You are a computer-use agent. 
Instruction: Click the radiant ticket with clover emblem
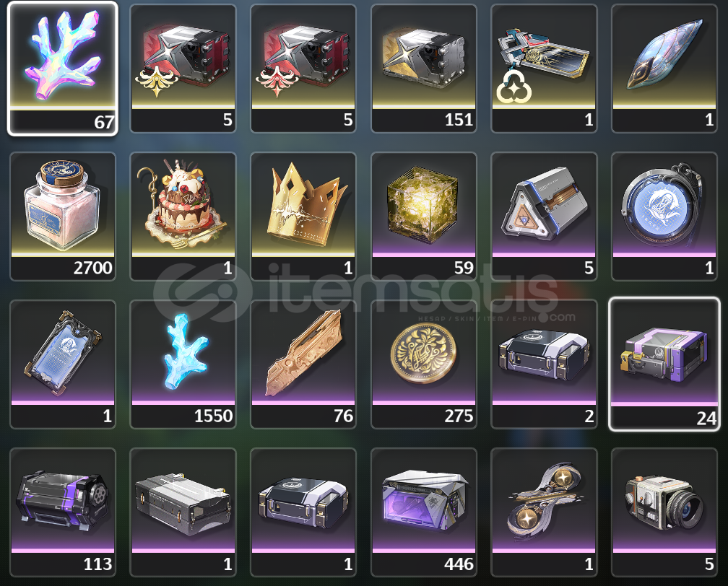(x=544, y=69)
